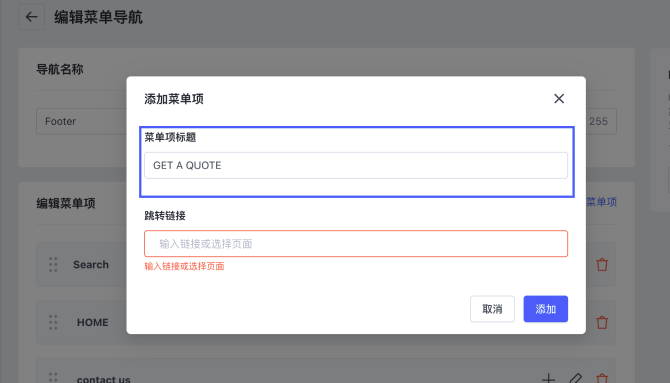This screenshot has width=670, height=383.
Task: Select the contact us menu item text
Action: click(103, 379)
